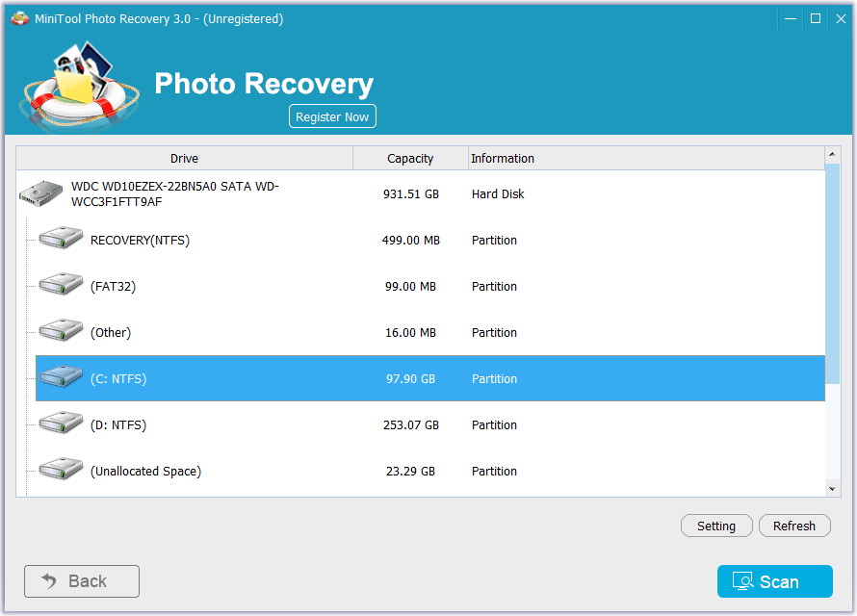Image resolution: width=857 pixels, height=616 pixels.
Task: Click the Unallocated Space drive icon
Action: pos(61,469)
